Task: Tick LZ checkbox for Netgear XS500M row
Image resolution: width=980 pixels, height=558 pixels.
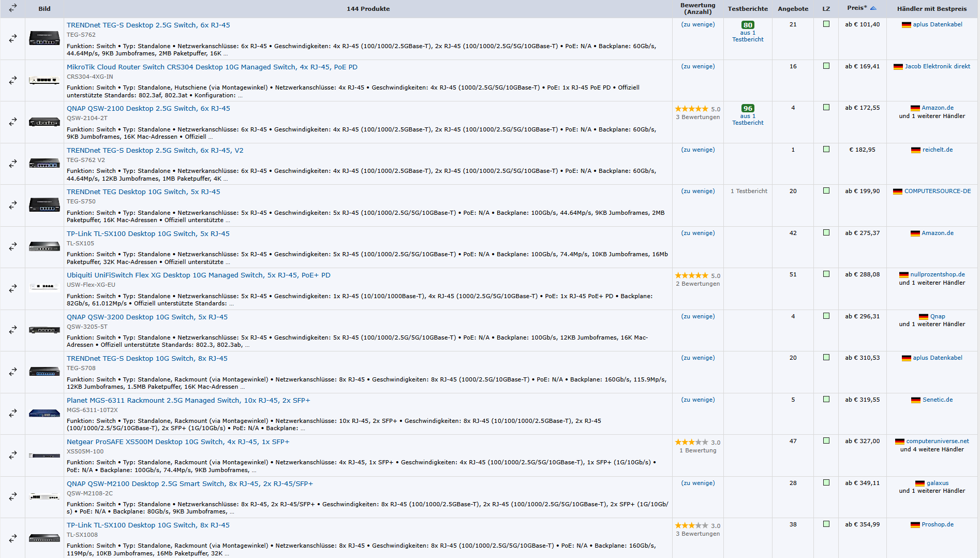Action: click(826, 441)
